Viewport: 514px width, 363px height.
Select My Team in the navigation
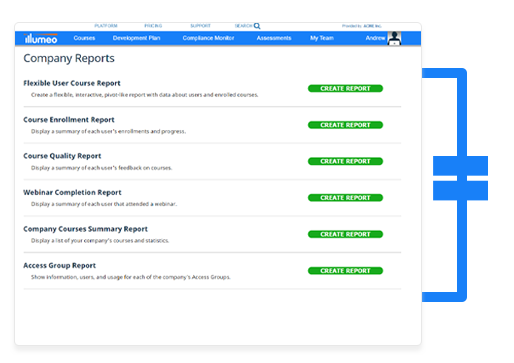322,38
